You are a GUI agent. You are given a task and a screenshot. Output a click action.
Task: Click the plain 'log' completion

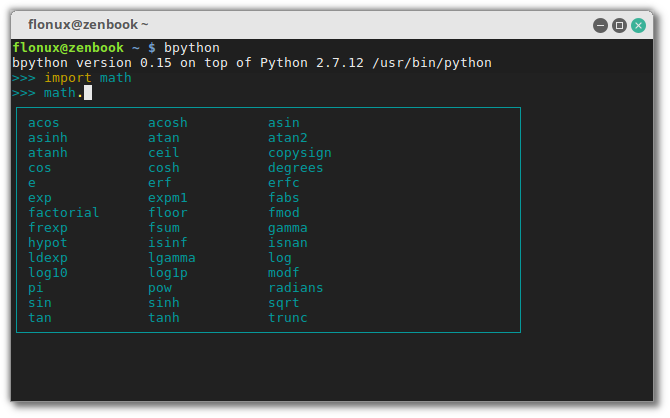tap(280, 258)
